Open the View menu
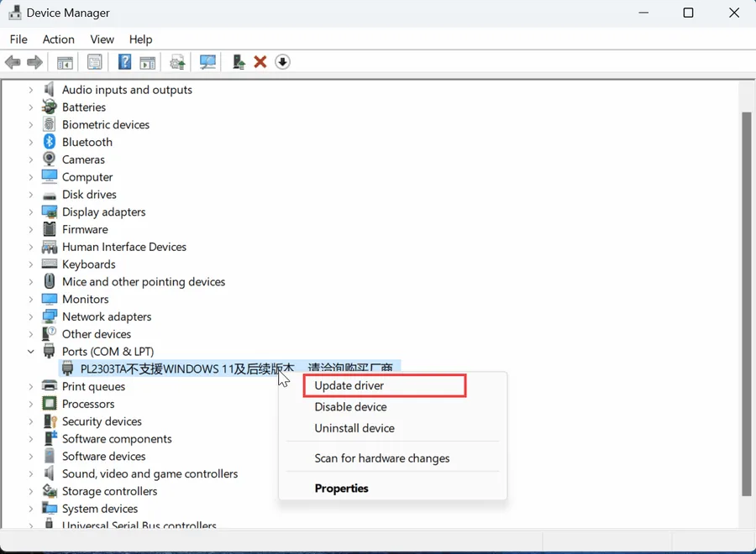Screen dimensions: 756x554 (102, 39)
